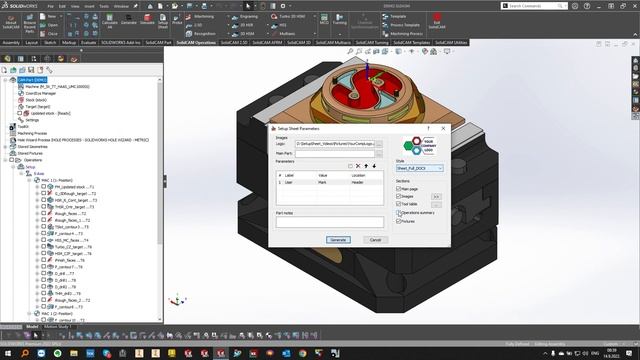Move parameter down with arrow icon
The height and width of the screenshot is (360, 640).
tap(374, 166)
